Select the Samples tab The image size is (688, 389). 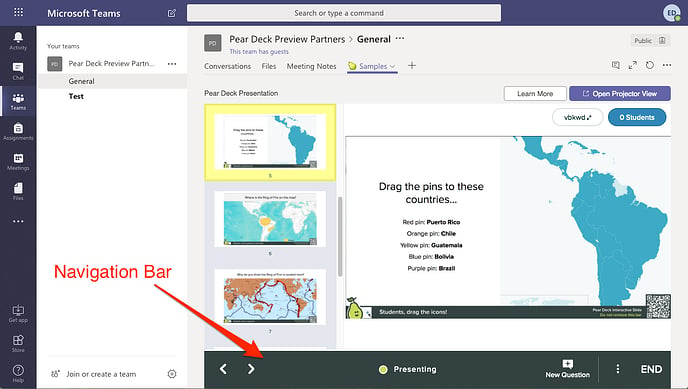(372, 66)
